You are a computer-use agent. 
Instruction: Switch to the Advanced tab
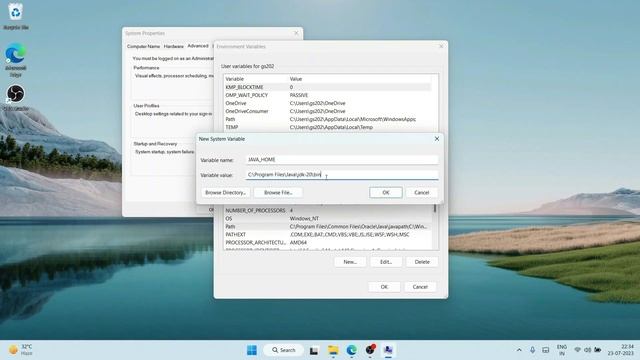(198, 46)
